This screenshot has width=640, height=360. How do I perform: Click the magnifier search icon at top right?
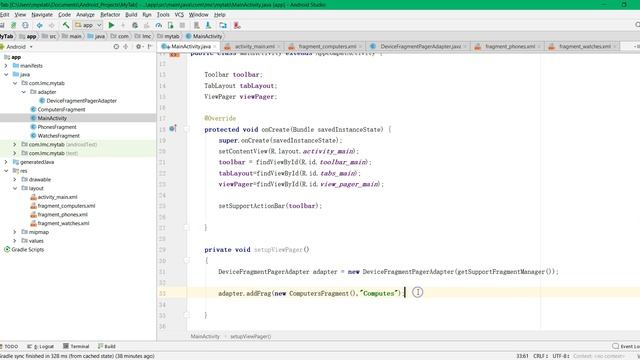click(637, 25)
